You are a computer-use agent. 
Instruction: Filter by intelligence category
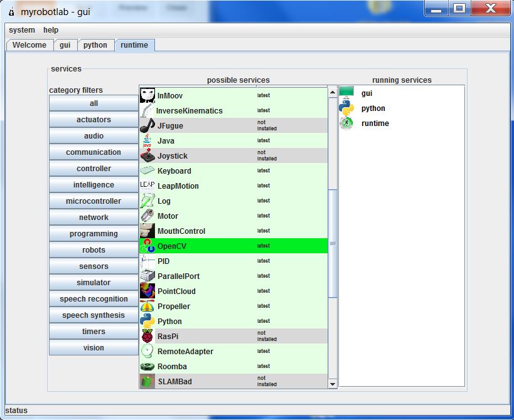(94, 185)
